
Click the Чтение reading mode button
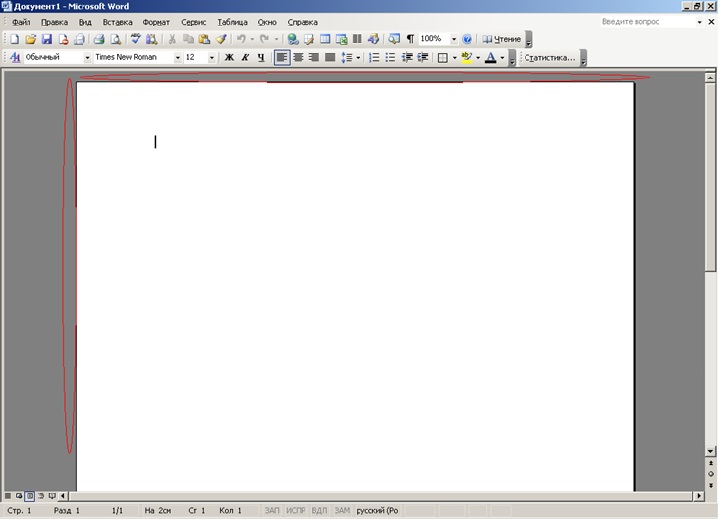click(x=501, y=39)
